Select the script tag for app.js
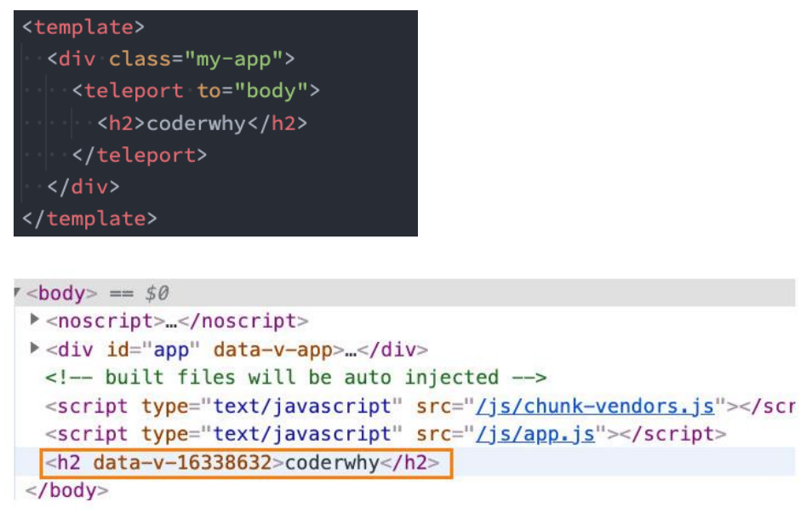812x519 pixels. point(386,434)
